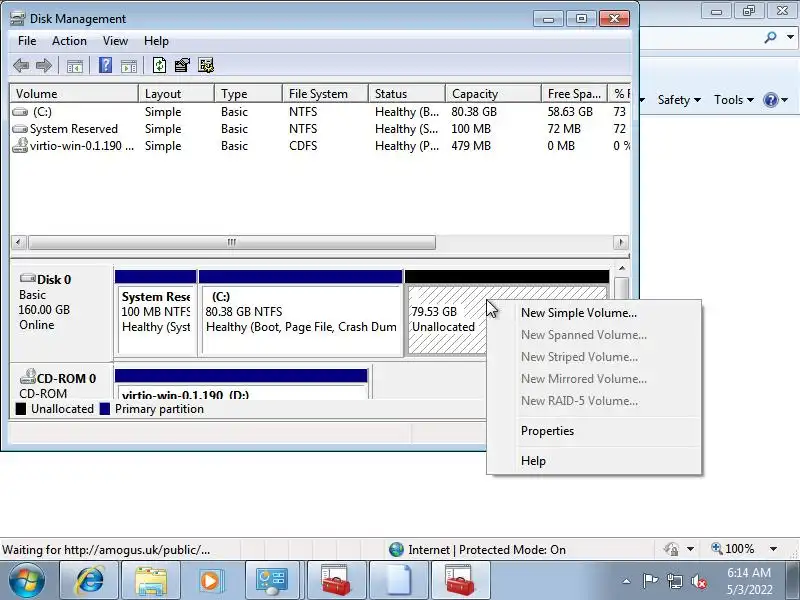
Task: Open the File menu
Action: pyautogui.click(x=27, y=41)
